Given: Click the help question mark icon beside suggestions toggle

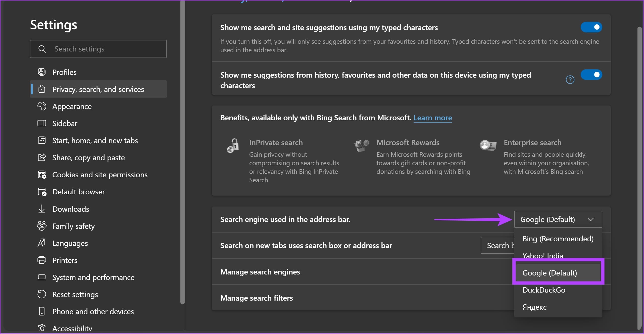Looking at the screenshot, I should coord(570,80).
